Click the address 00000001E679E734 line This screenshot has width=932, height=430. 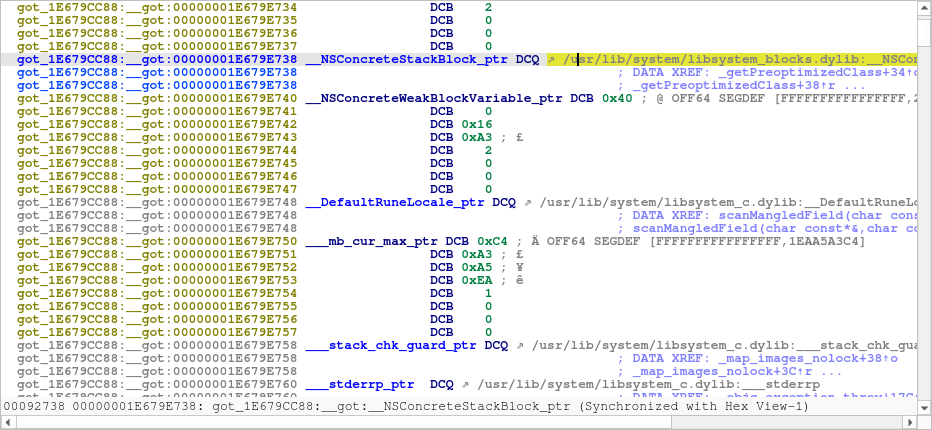tap(157, 8)
